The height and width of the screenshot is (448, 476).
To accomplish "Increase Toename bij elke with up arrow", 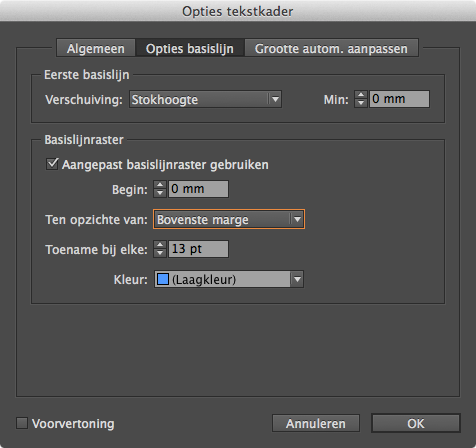I will (160, 245).
